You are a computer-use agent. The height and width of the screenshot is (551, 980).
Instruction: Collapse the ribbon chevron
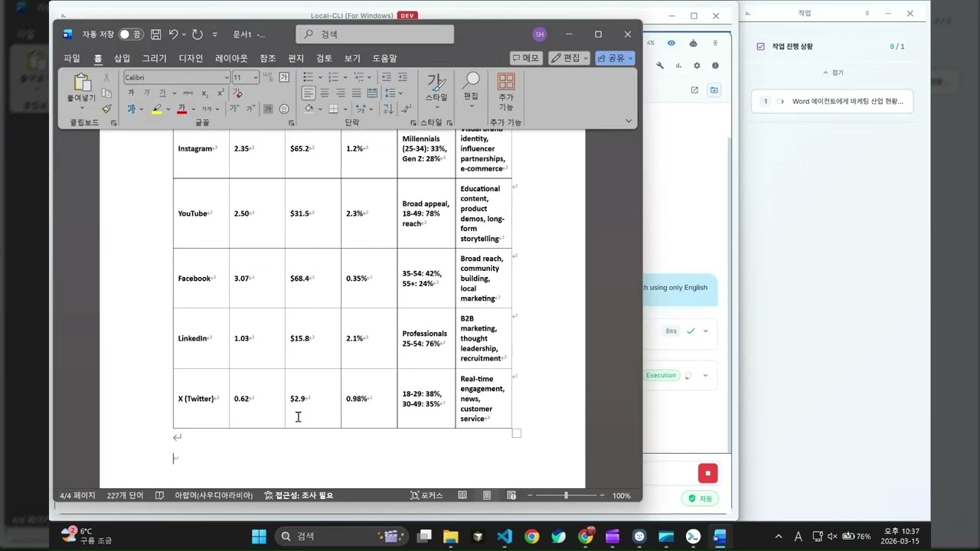[x=629, y=121]
